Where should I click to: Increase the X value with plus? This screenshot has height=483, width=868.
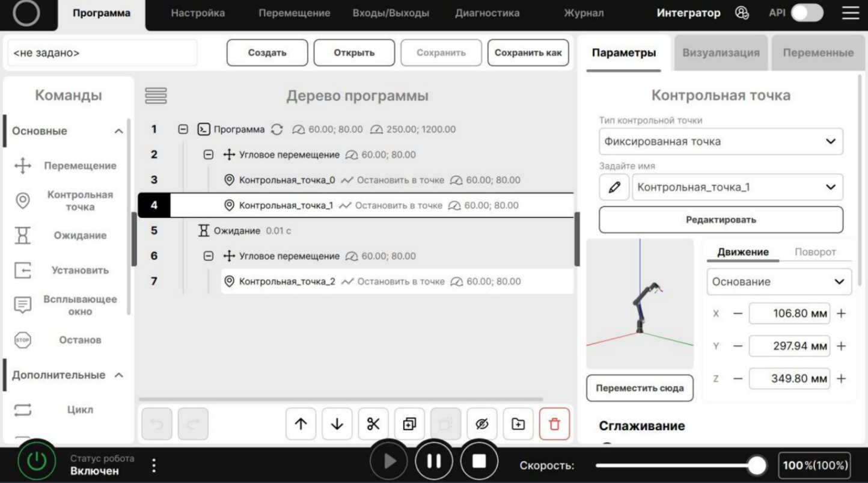point(841,314)
